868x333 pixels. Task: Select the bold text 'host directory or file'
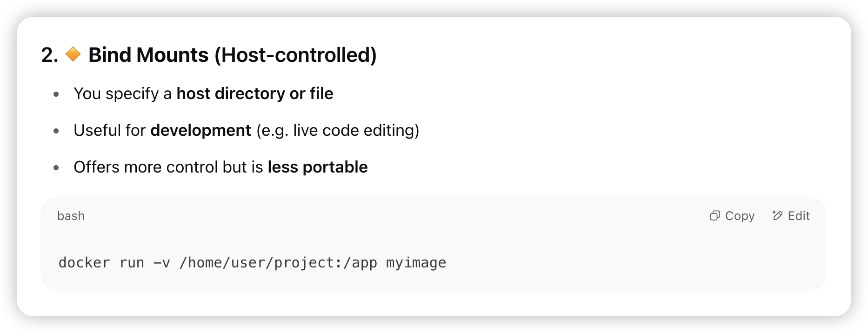(255, 93)
